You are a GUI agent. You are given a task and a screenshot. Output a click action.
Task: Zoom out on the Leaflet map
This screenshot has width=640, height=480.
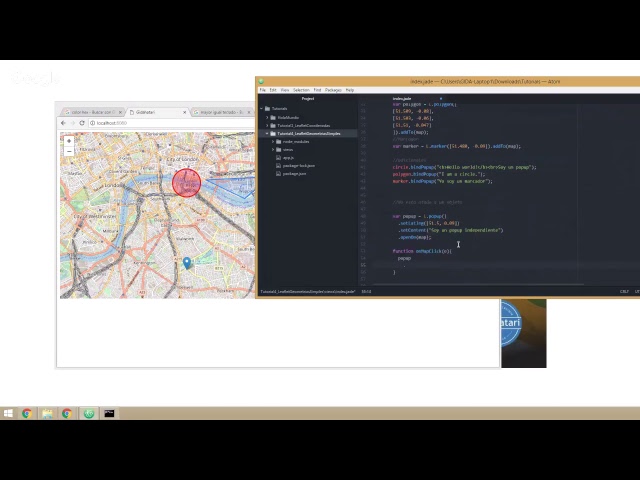tap(69, 152)
